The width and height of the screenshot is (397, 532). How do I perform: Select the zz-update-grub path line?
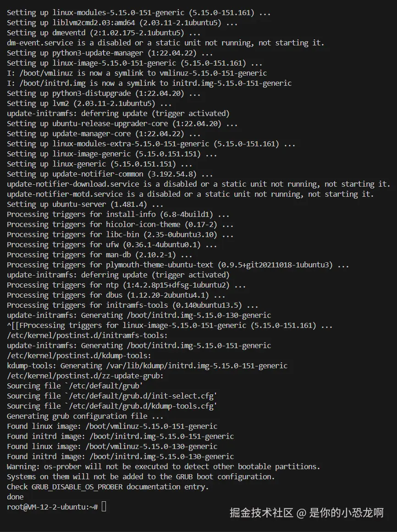point(85,376)
